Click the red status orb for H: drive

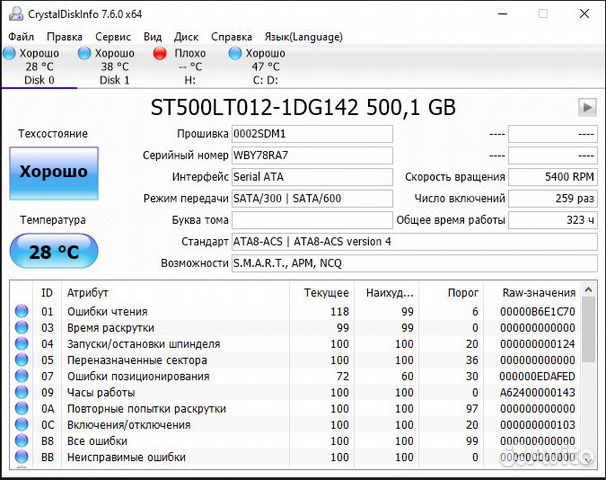(x=160, y=53)
